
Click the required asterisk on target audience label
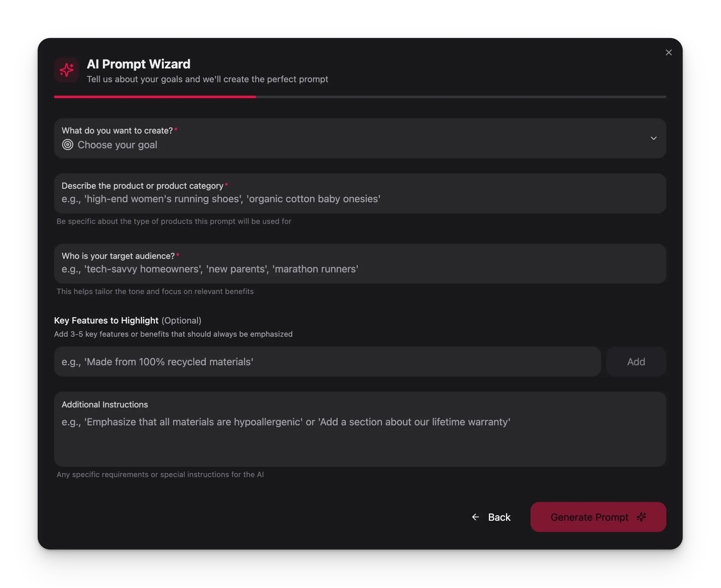[179, 255]
